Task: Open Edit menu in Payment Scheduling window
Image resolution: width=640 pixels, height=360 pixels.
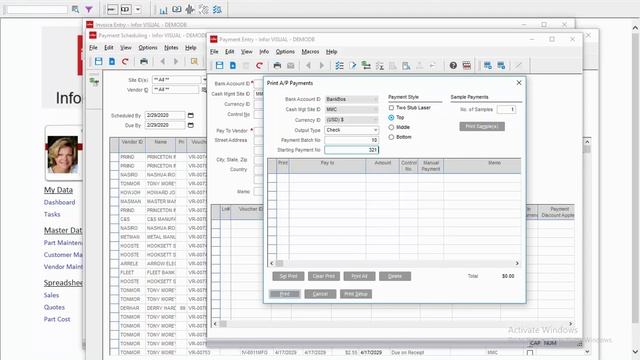Action: point(109,48)
